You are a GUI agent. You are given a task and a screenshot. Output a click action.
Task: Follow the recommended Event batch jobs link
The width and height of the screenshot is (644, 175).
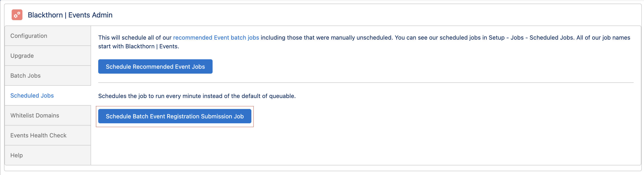[x=216, y=38]
